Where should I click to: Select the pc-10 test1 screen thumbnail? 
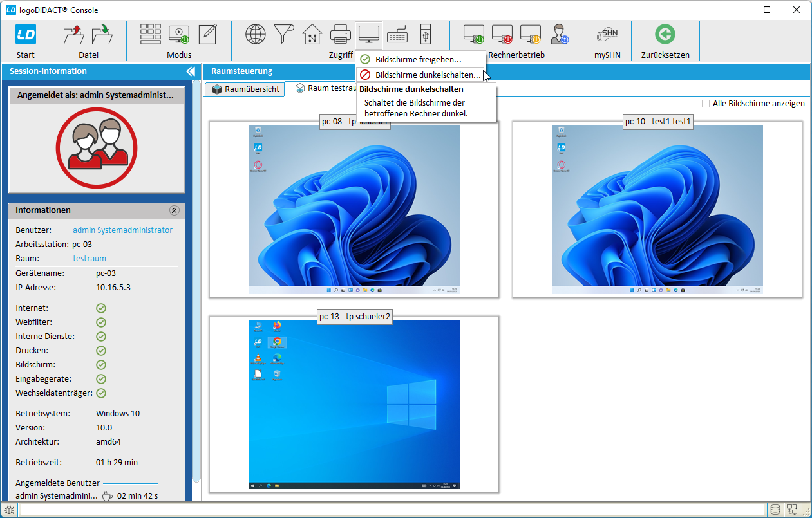pyautogui.click(x=657, y=210)
